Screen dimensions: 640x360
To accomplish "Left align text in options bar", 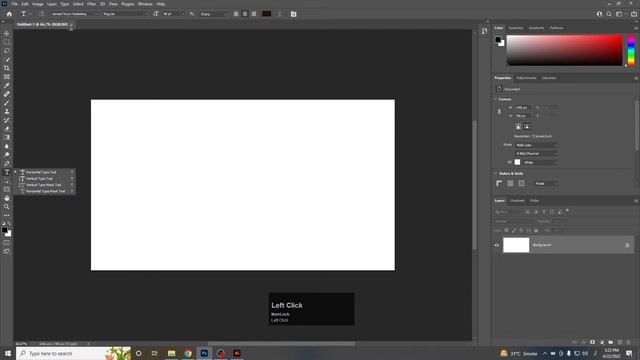I will tap(236, 14).
